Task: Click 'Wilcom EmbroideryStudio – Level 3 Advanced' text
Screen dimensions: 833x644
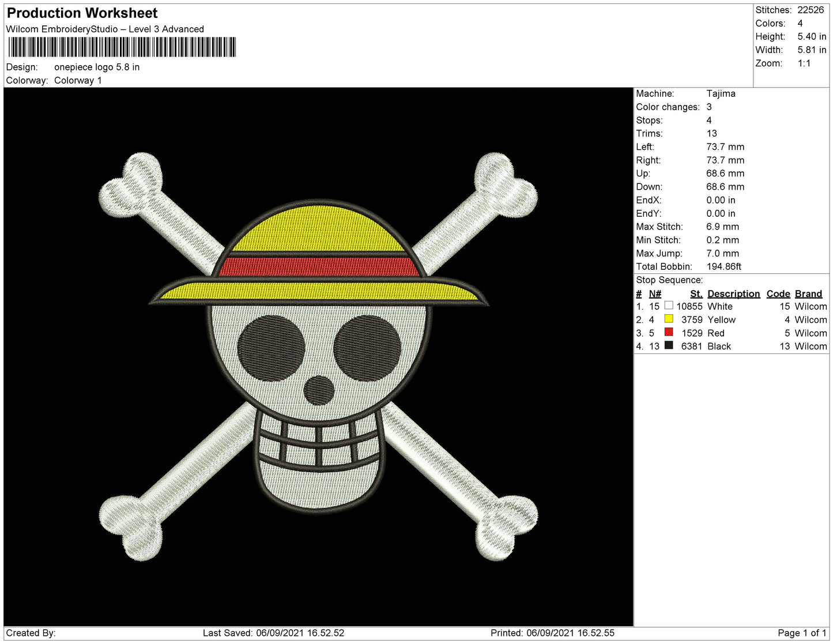Action: [x=105, y=29]
